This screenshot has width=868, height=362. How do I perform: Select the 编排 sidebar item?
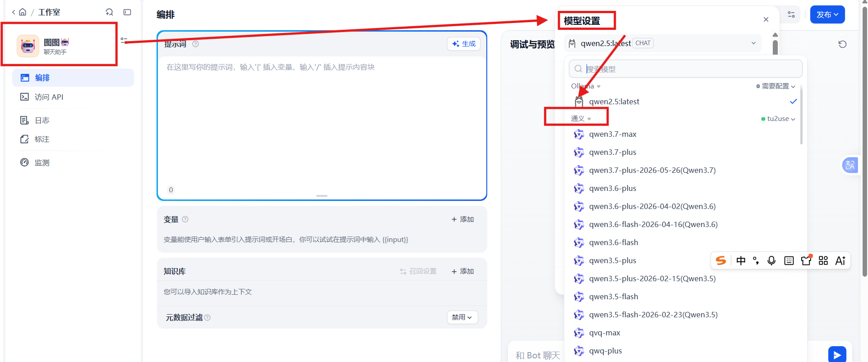73,78
